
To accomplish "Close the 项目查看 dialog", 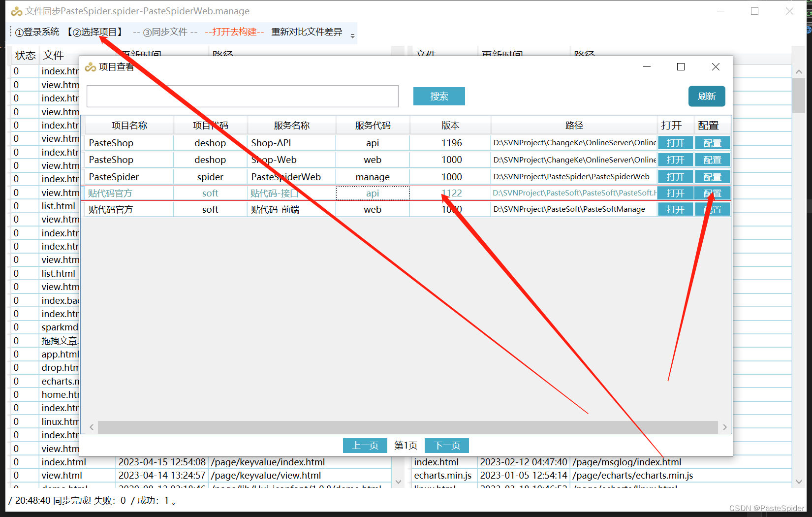I will point(716,67).
